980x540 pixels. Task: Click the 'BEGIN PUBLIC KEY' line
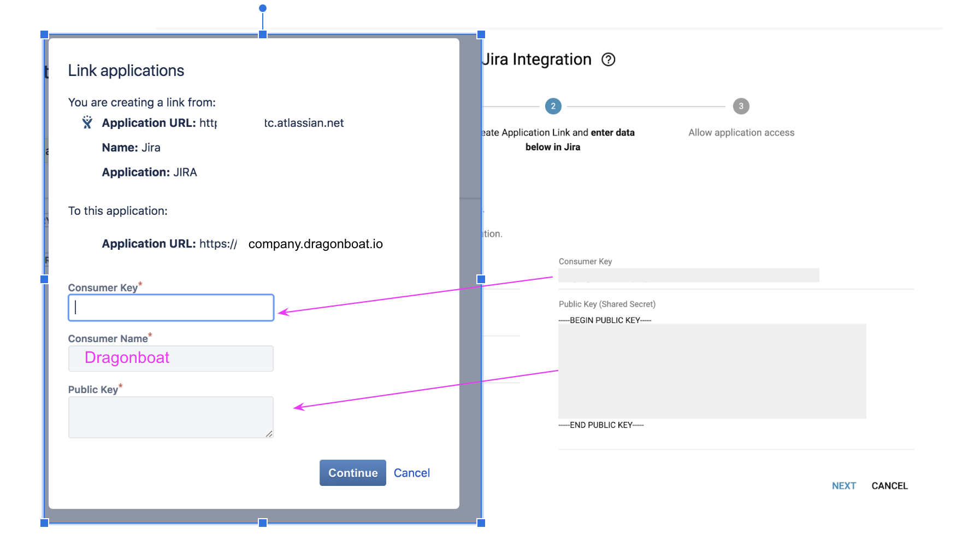tap(605, 320)
